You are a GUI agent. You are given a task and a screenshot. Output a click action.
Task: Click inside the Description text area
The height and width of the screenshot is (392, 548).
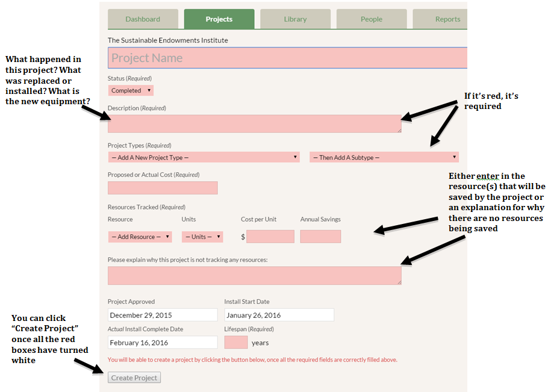[254, 123]
